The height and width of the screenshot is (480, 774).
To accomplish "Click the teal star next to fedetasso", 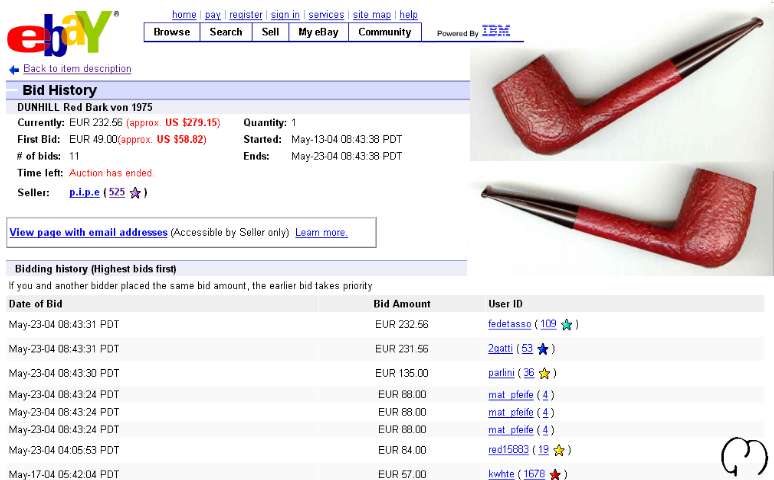I will (x=567, y=324).
